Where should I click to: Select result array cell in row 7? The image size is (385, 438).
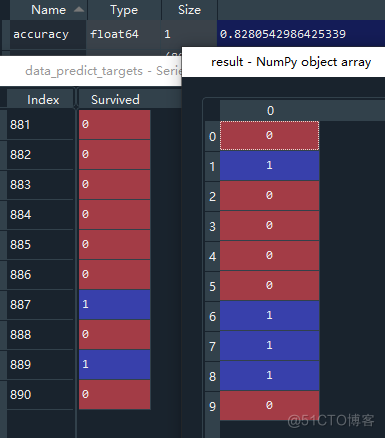tap(269, 346)
